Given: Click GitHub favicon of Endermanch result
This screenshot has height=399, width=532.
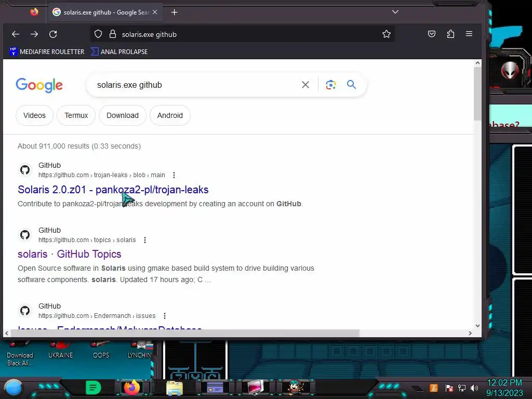Looking at the screenshot, I should [x=25, y=311].
